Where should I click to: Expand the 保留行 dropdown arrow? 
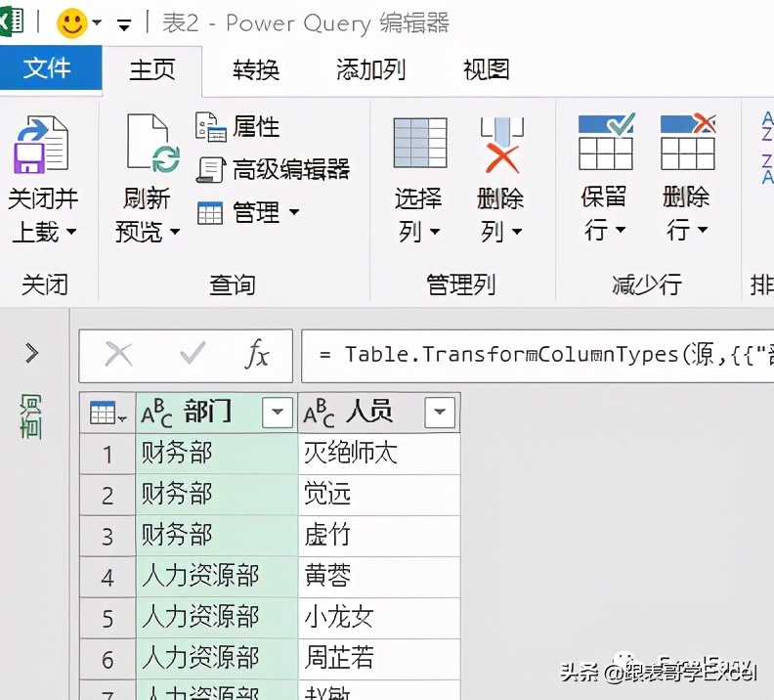click(621, 230)
